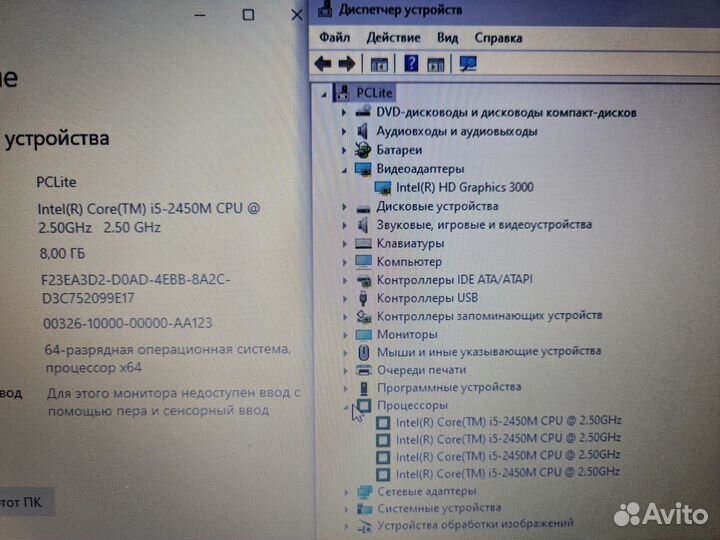Select the Процессоры category label
This screenshot has height=540, width=720.
click(412, 405)
